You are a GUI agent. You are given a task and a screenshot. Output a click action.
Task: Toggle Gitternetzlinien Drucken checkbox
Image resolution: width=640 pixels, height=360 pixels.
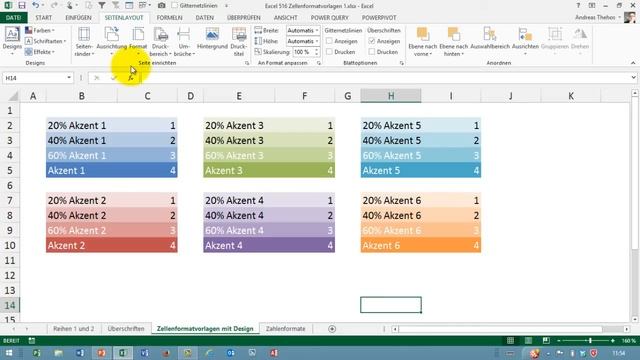(329, 52)
